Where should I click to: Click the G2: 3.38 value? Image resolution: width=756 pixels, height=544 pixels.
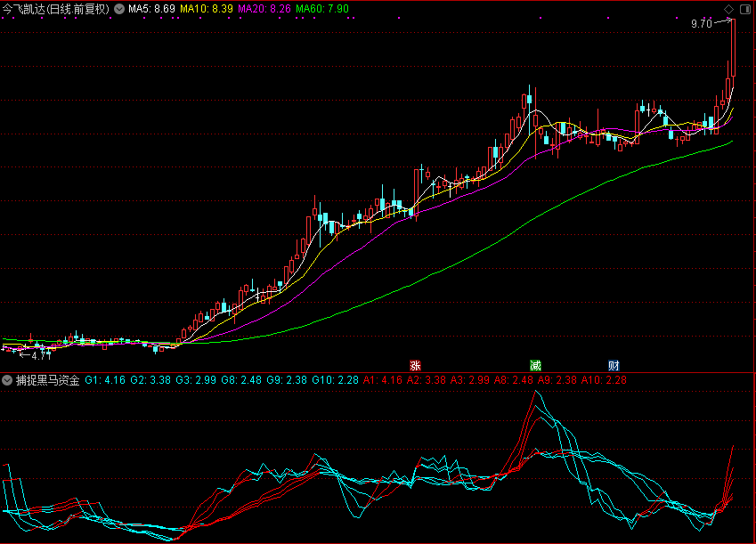150,380
